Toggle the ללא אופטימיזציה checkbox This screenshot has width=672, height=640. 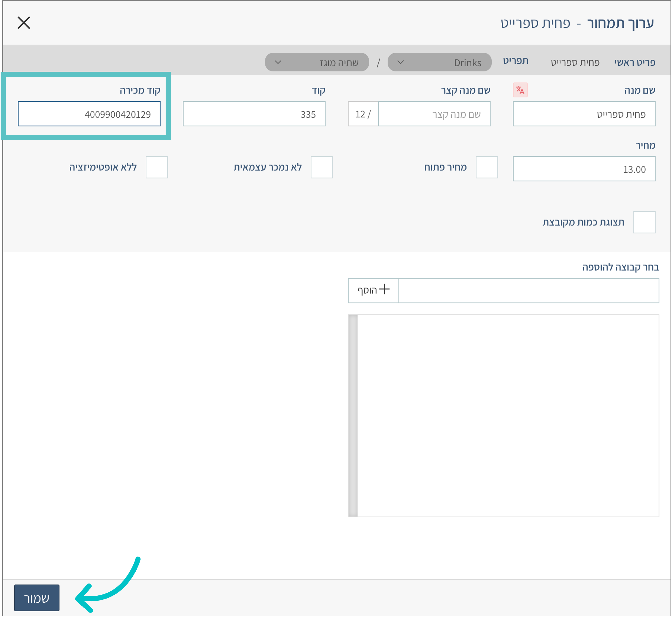click(157, 167)
